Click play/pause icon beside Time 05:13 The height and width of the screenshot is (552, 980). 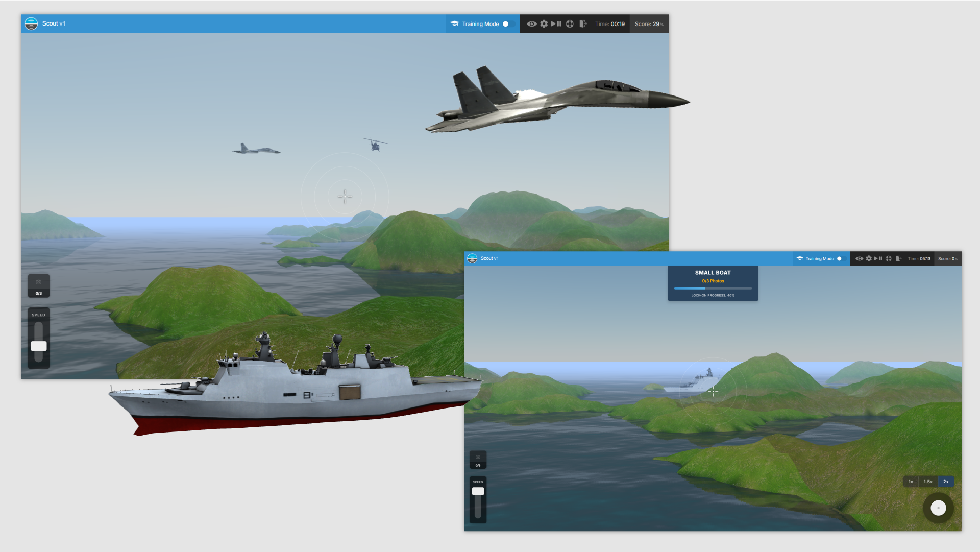878,259
